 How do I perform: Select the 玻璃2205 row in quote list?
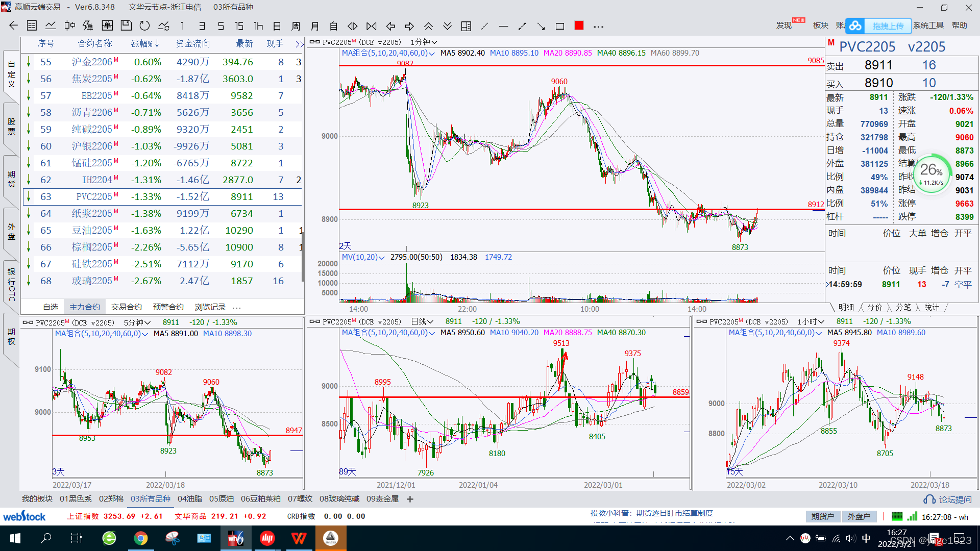(x=162, y=281)
